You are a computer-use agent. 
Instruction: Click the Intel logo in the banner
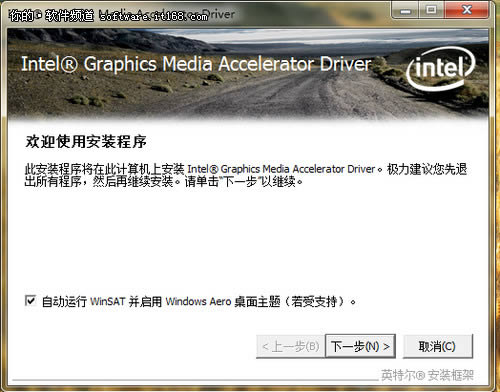(x=440, y=69)
